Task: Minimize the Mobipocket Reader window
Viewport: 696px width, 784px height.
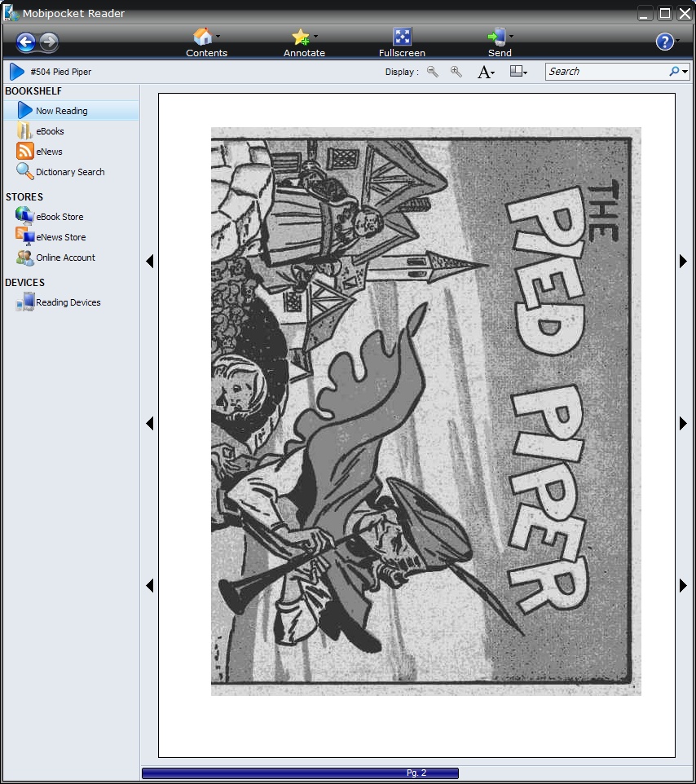Action: point(645,14)
